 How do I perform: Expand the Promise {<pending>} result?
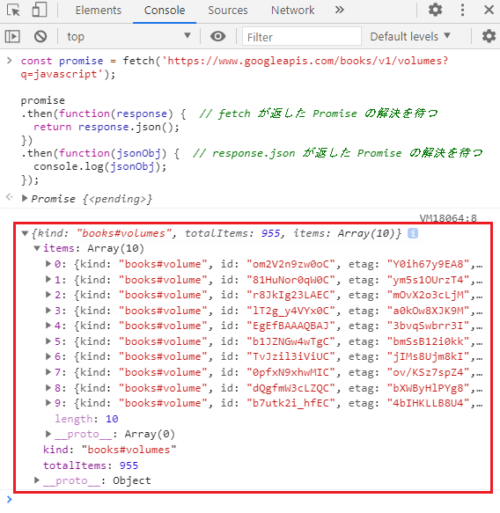pos(24,199)
